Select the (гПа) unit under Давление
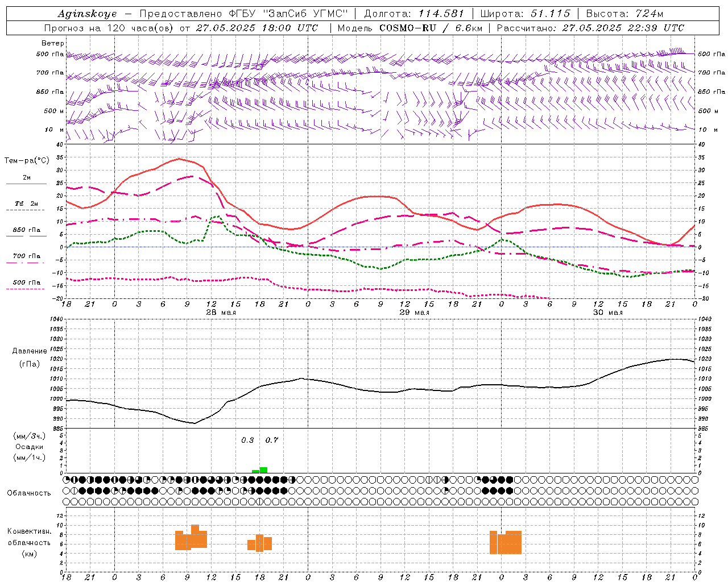 (30, 364)
